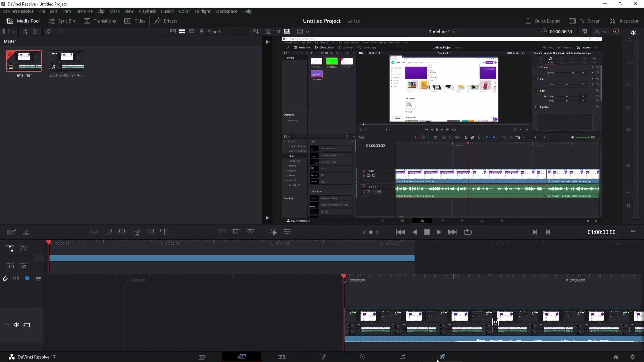Toggle track 1 video enable icon
The width and height of the screenshot is (644, 362).
point(26,325)
